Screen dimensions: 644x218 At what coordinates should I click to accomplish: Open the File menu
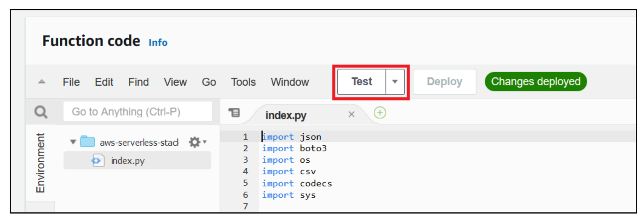tap(71, 82)
